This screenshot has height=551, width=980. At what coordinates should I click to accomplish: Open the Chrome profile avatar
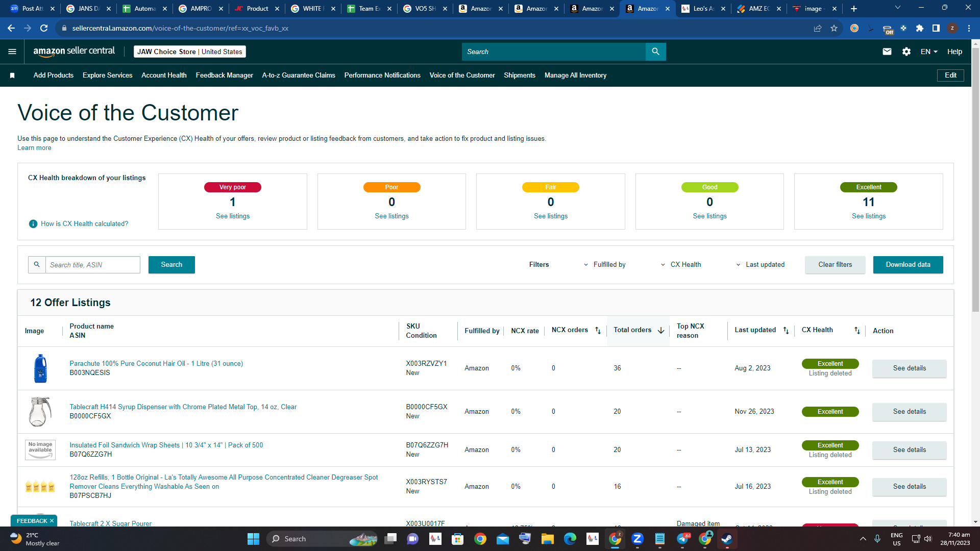pyautogui.click(x=952, y=28)
